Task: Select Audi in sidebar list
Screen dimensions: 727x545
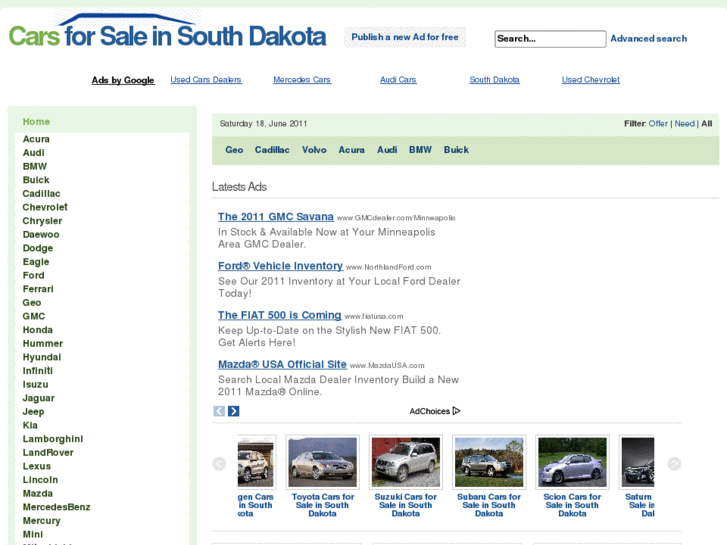Action: (33, 153)
